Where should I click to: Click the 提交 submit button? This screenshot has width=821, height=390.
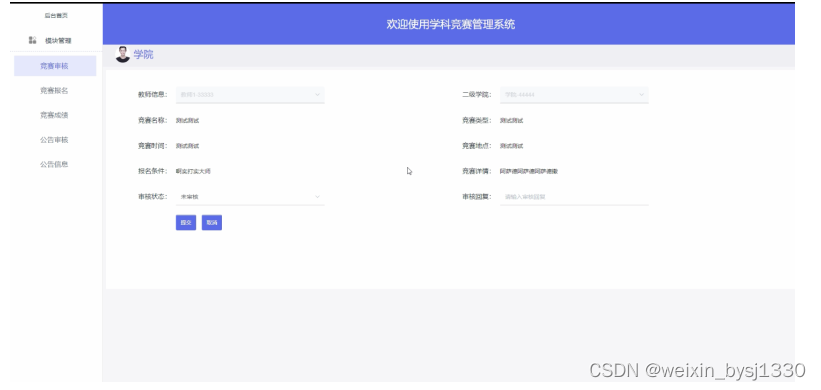tap(186, 222)
